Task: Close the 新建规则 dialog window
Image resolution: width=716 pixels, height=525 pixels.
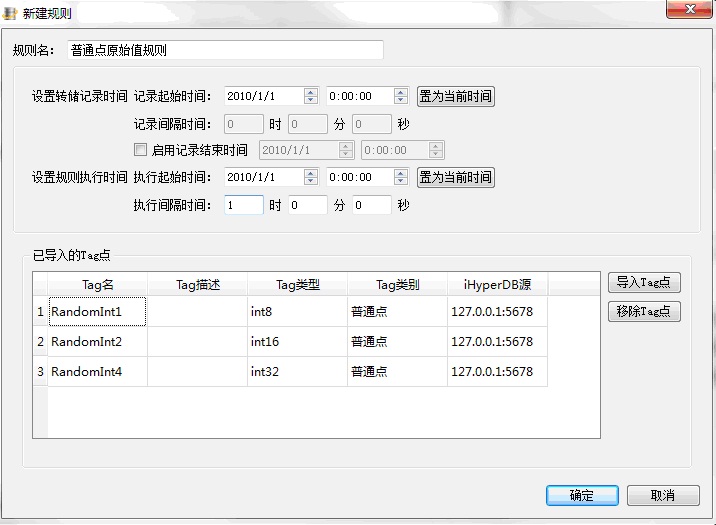Action: [690, 9]
